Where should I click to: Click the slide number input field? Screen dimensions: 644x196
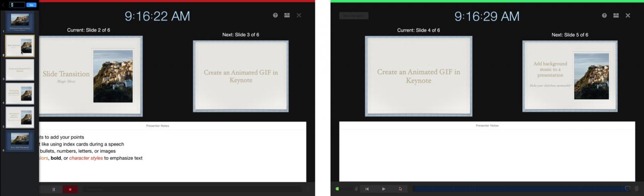tap(17, 5)
